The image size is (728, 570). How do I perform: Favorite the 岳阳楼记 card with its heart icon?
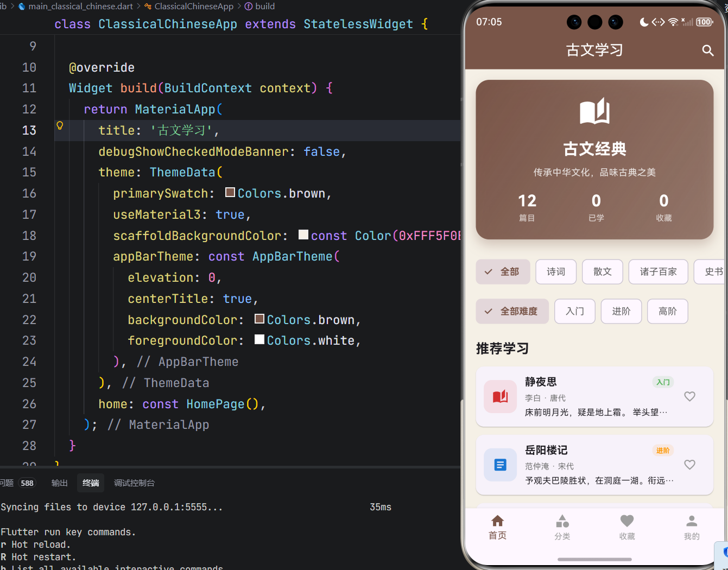click(x=689, y=465)
